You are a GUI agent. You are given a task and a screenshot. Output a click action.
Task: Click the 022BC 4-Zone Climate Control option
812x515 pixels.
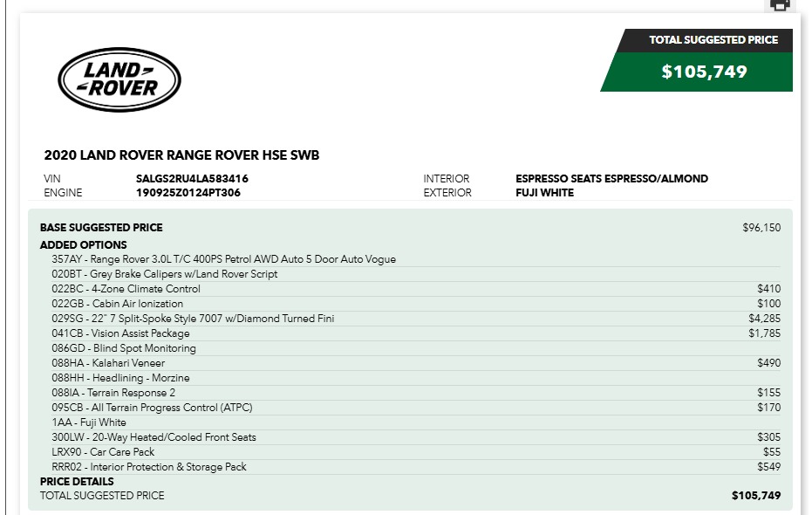pos(126,289)
